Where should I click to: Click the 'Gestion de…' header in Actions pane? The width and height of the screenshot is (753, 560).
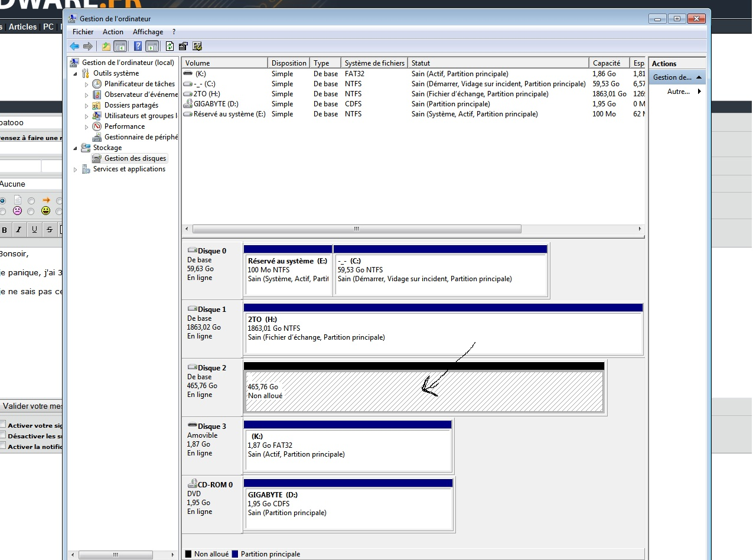coord(677,77)
